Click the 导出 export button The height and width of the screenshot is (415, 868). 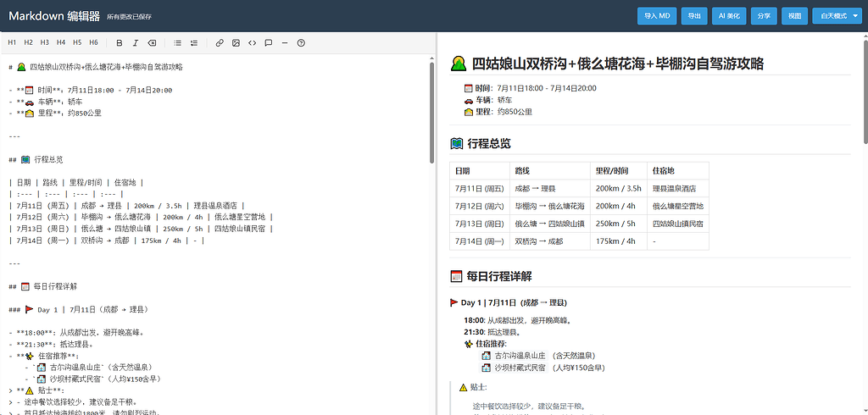[x=694, y=16]
